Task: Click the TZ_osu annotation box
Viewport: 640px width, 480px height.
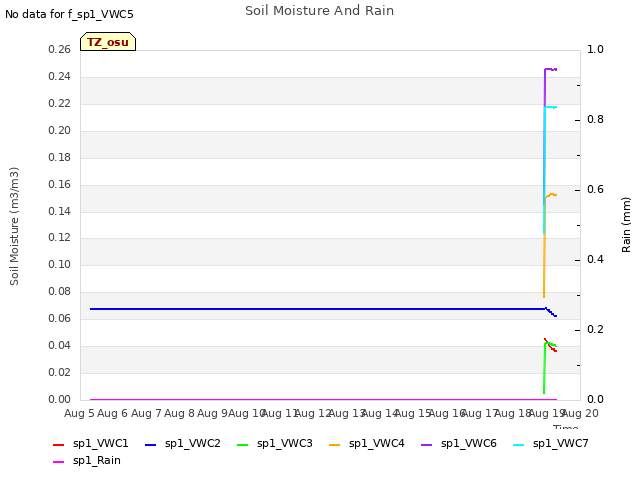Action: pos(108,42)
